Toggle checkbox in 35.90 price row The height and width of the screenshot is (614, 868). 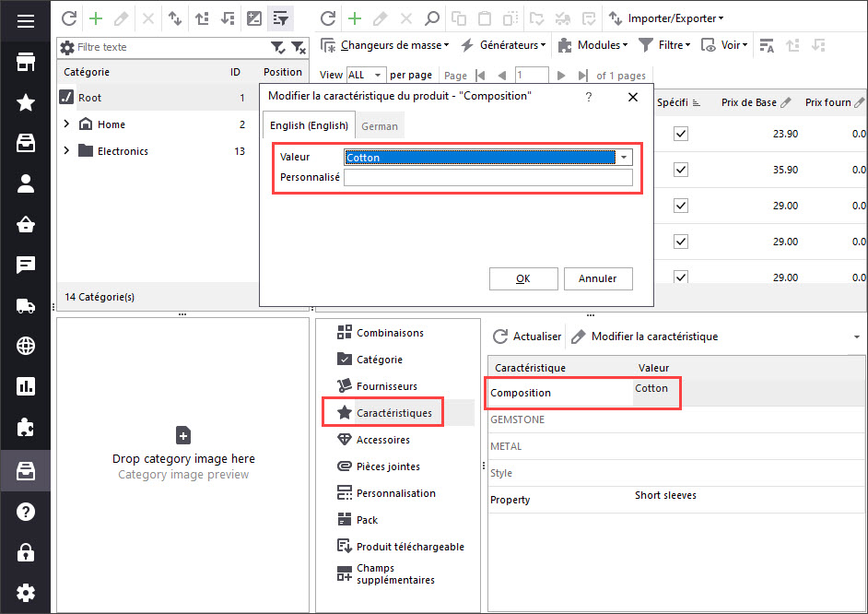click(681, 170)
